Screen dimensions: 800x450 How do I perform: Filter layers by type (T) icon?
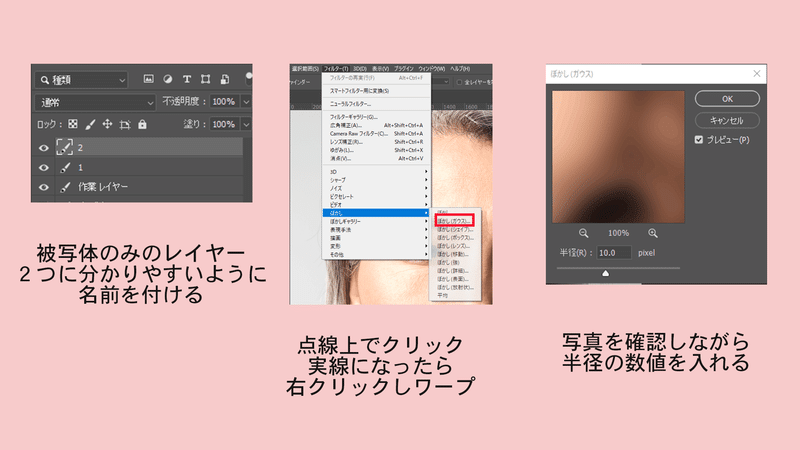coord(187,79)
